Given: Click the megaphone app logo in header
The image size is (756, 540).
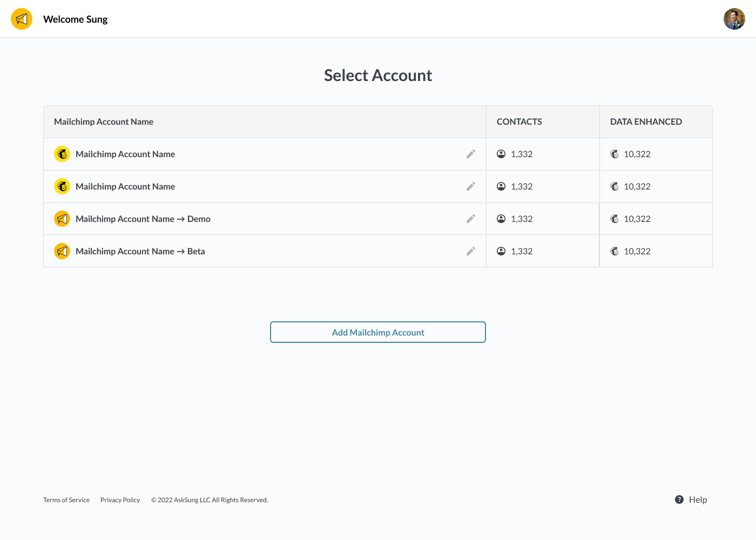Looking at the screenshot, I should (x=22, y=19).
